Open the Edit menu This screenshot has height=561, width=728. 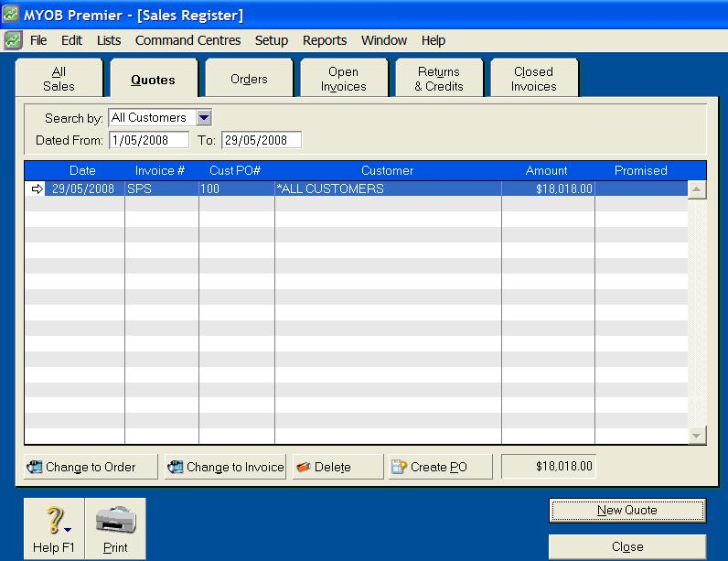(x=71, y=40)
